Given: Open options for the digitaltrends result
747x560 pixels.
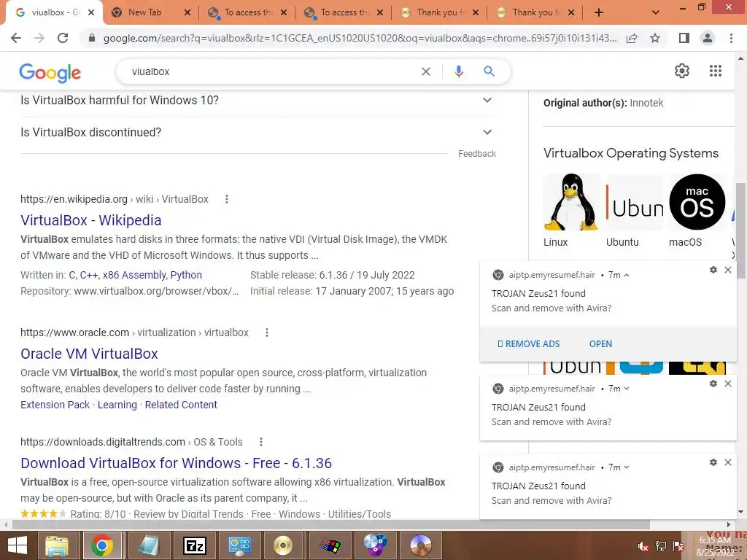Looking at the screenshot, I should (260, 442).
